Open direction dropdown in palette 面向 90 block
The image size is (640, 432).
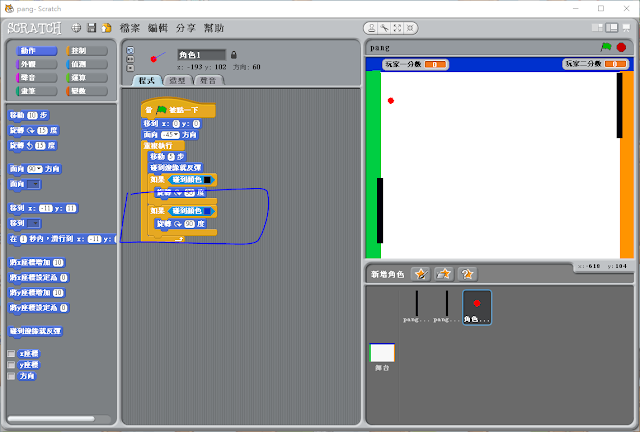(40, 169)
